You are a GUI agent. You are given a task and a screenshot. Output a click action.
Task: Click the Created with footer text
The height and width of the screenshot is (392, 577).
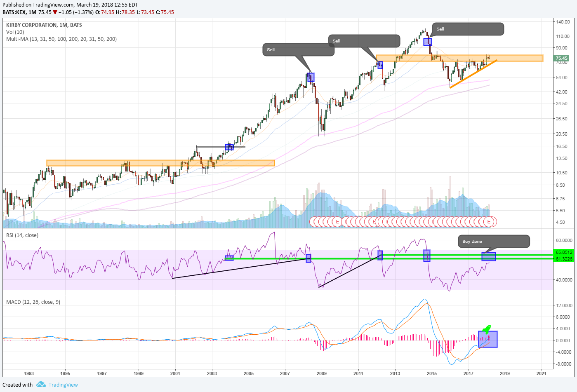point(17,385)
